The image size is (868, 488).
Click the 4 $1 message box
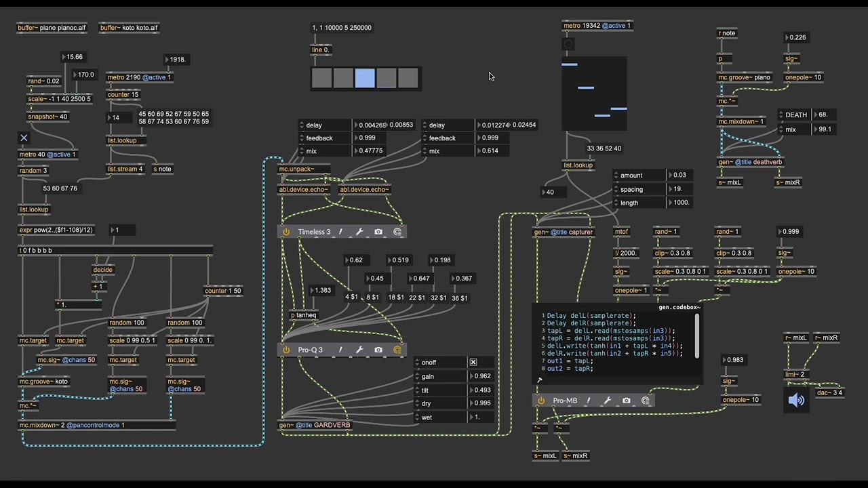351,298
